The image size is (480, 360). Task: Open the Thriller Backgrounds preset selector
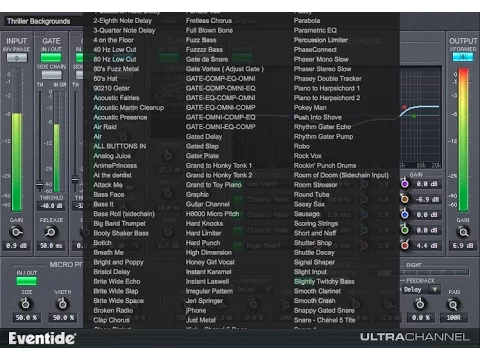pos(43,21)
